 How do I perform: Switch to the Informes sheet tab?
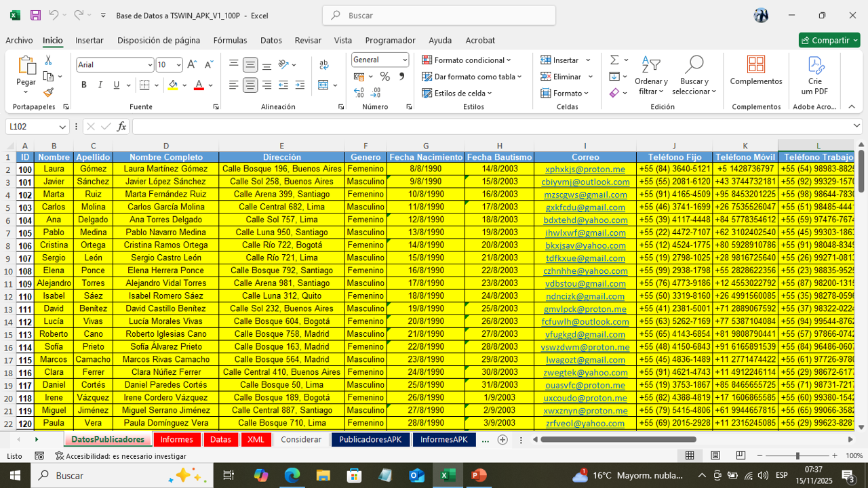pyautogui.click(x=177, y=439)
